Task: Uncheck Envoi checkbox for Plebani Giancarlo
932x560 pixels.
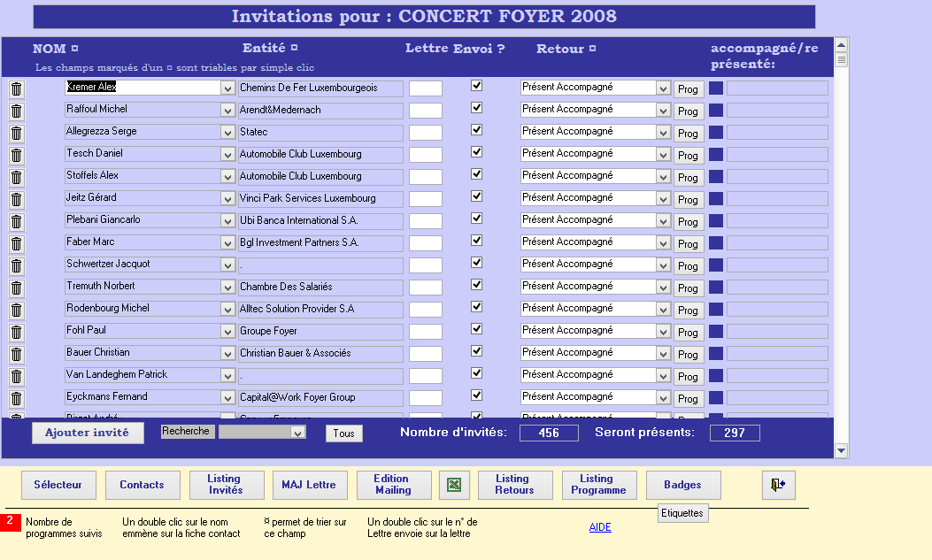Action: point(477,218)
